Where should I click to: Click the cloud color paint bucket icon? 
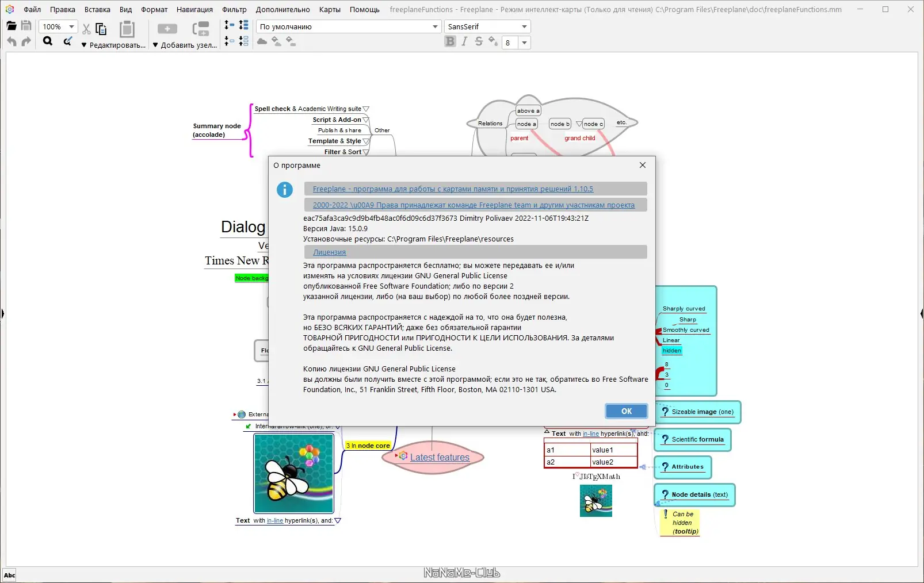(276, 41)
